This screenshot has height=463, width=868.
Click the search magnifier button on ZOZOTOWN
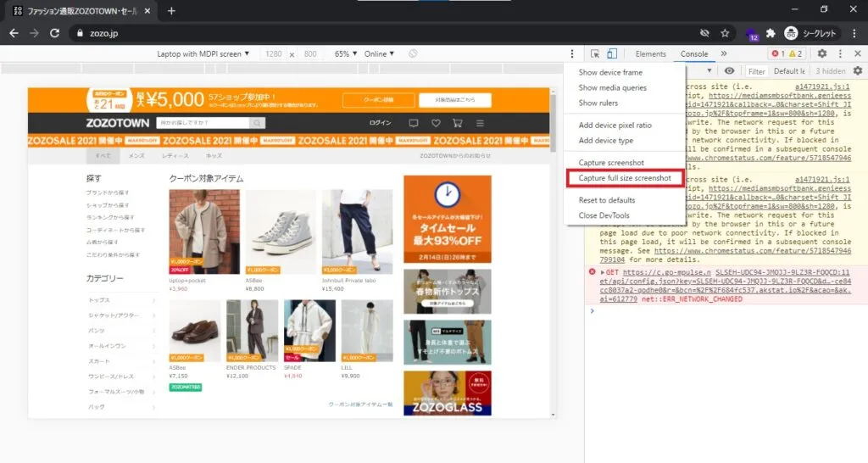[258, 123]
